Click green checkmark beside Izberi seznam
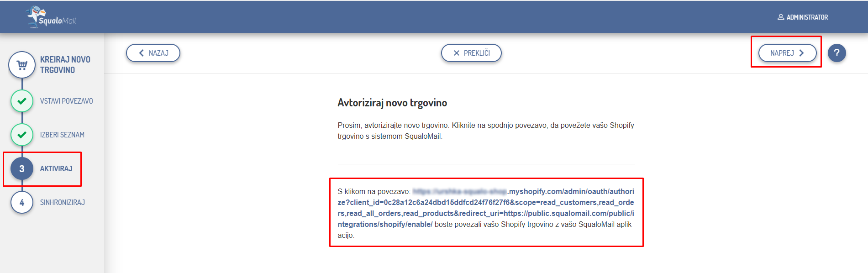Viewport: 868px width, 273px height. pyautogui.click(x=22, y=135)
